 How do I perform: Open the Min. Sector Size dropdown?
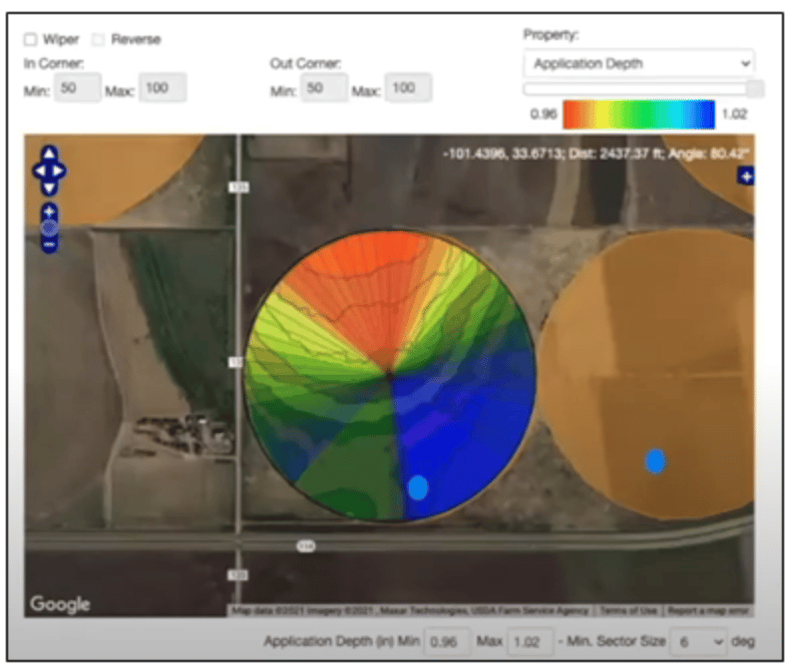pos(698,641)
